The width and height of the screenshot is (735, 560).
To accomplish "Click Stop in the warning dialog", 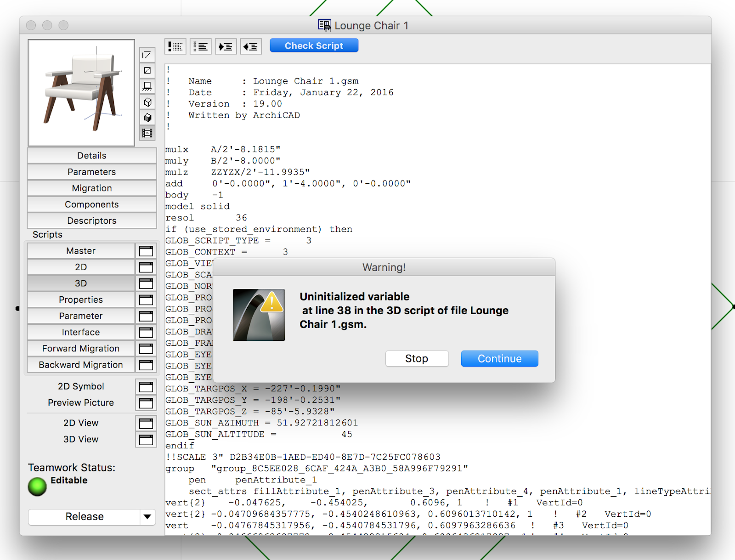I will [417, 359].
